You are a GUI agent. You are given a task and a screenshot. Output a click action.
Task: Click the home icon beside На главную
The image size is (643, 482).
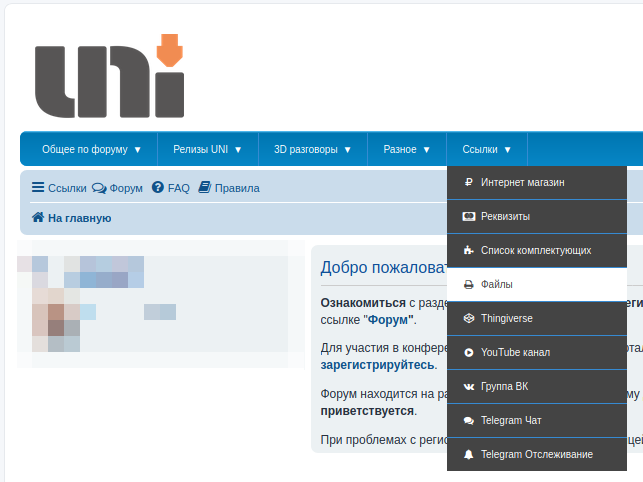click(x=38, y=217)
